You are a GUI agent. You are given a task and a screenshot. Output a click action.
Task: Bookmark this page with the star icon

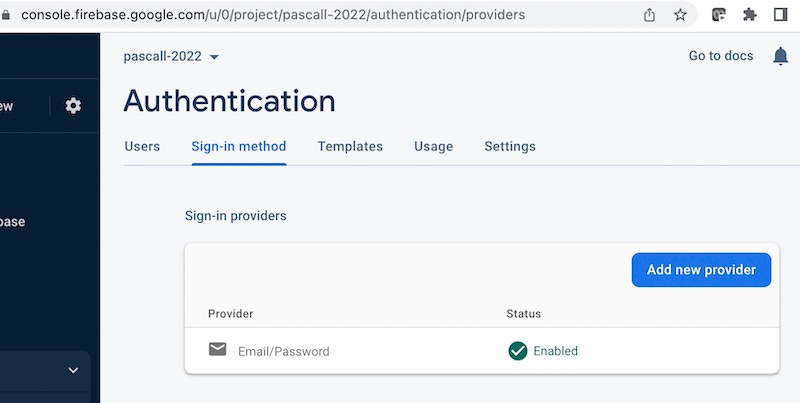680,15
